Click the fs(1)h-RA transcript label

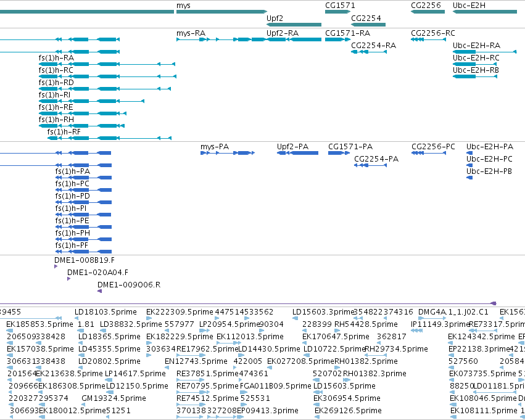coord(56,58)
